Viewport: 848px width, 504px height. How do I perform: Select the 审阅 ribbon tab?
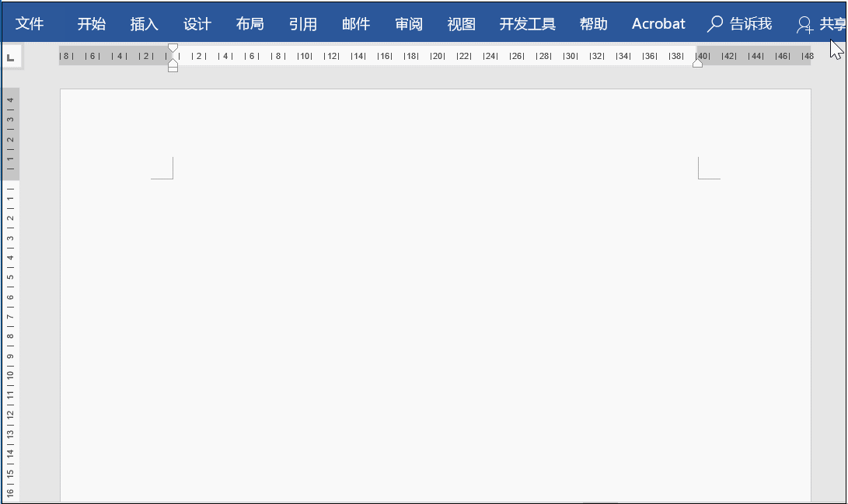(x=409, y=24)
